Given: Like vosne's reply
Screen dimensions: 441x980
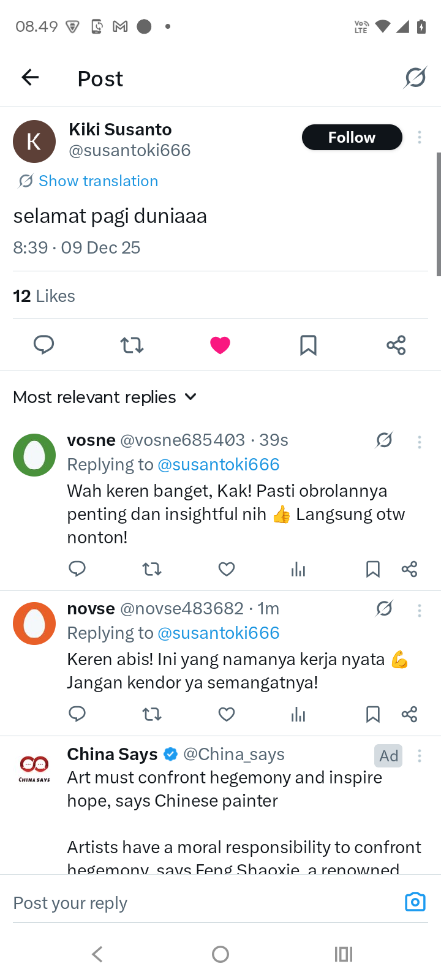Looking at the screenshot, I should click(x=227, y=570).
